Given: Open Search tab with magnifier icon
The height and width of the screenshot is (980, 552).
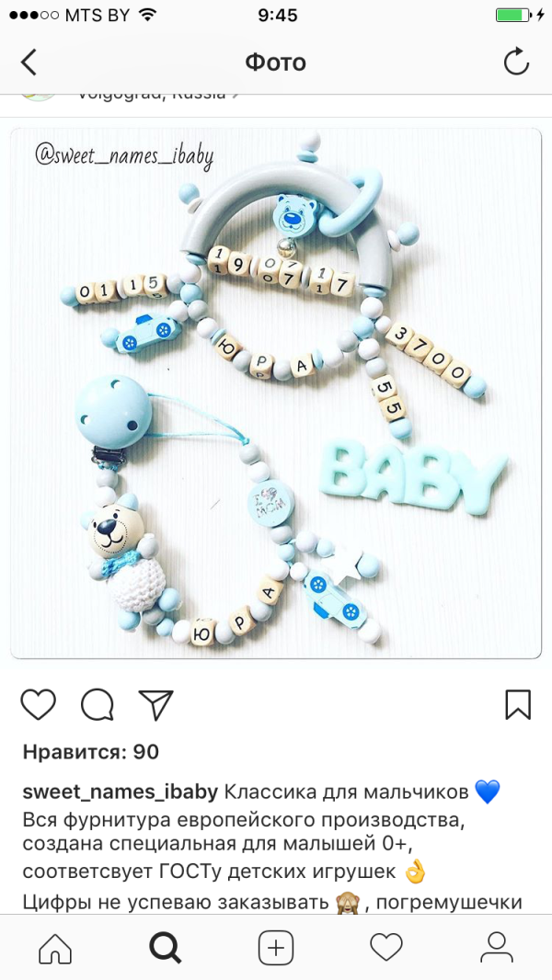Looking at the screenshot, I should 165,948.
